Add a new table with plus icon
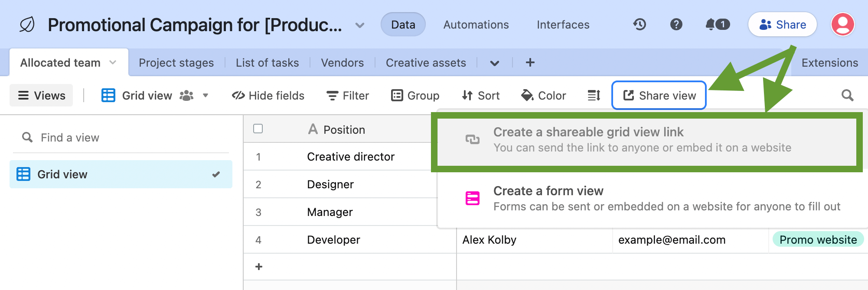The image size is (868, 290). click(530, 63)
